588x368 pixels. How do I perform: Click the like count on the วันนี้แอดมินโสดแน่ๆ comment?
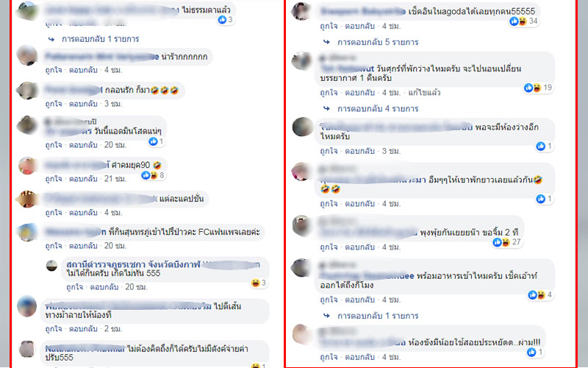tap(156, 141)
